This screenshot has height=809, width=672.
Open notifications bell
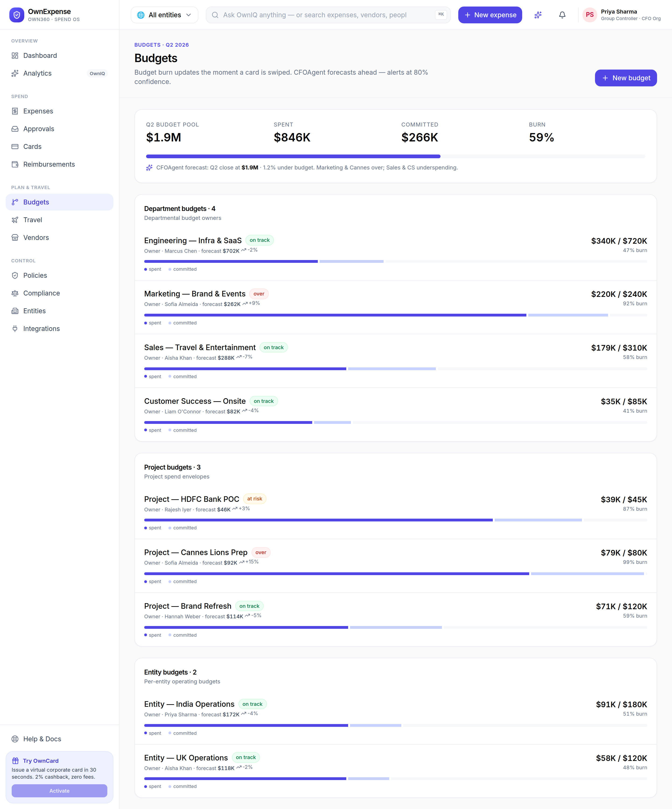[562, 15]
